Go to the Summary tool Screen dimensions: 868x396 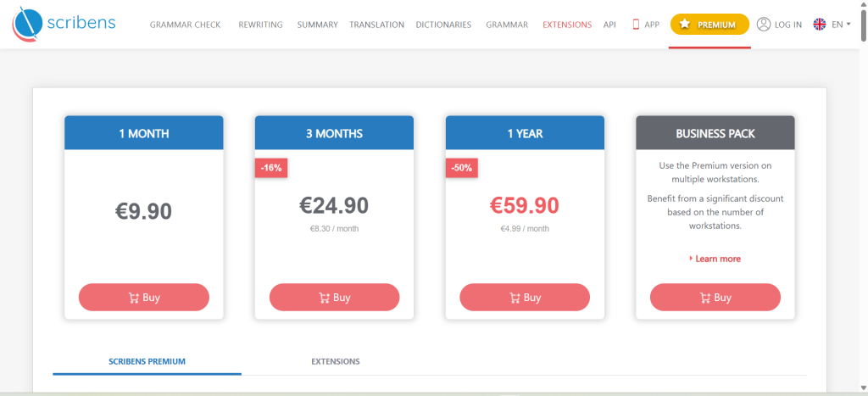tap(317, 25)
